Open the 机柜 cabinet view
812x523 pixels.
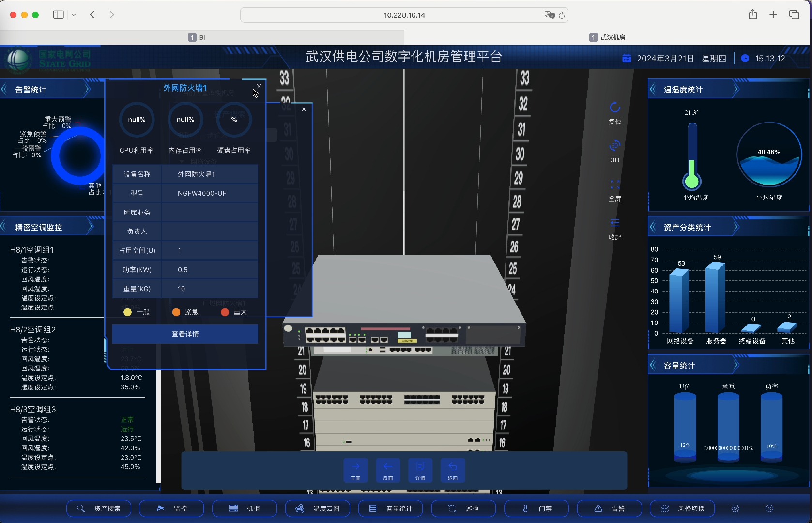[245, 508]
